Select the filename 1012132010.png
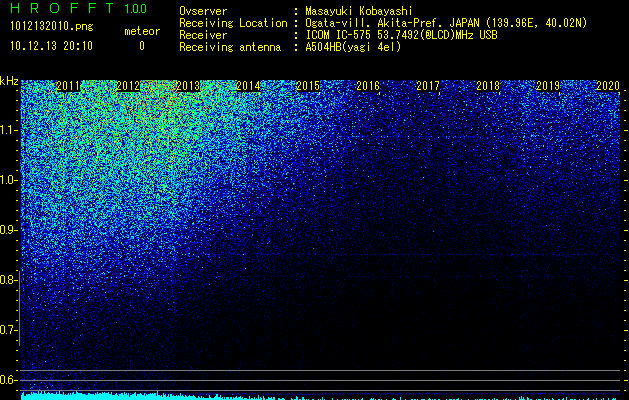Image resolution: width=629 pixels, height=400 pixels. coord(51,27)
